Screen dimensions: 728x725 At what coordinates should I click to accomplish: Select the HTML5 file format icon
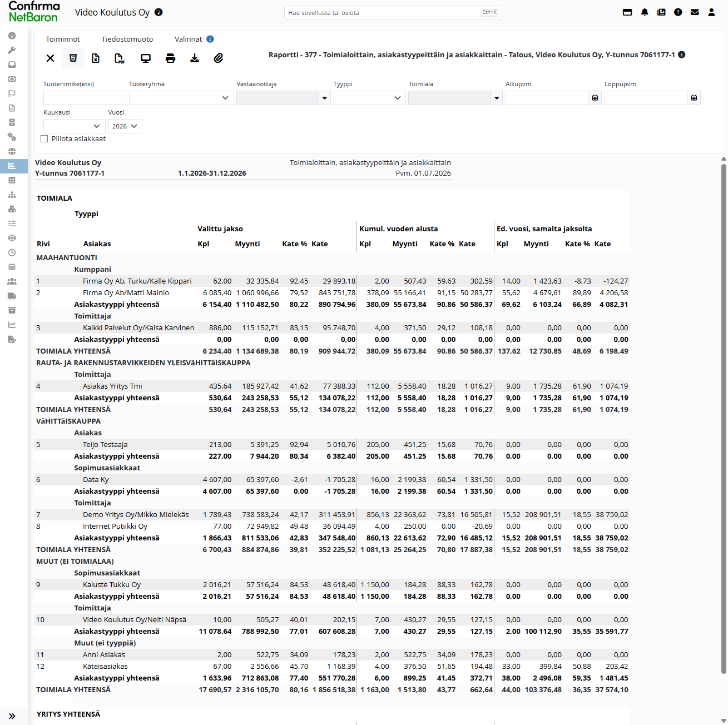(x=73, y=58)
